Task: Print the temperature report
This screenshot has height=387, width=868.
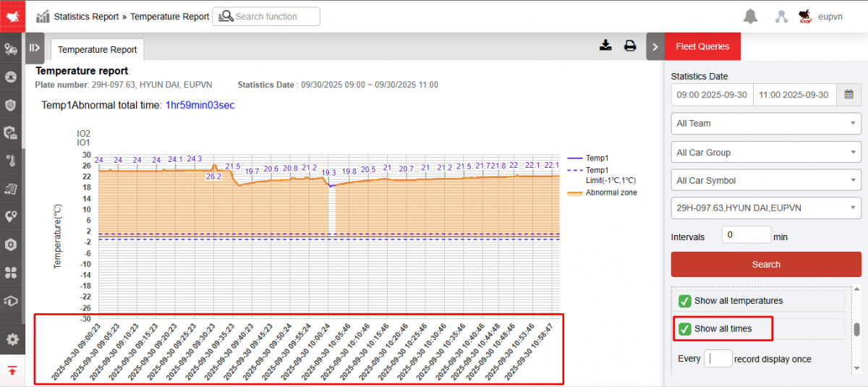Action: 630,46
